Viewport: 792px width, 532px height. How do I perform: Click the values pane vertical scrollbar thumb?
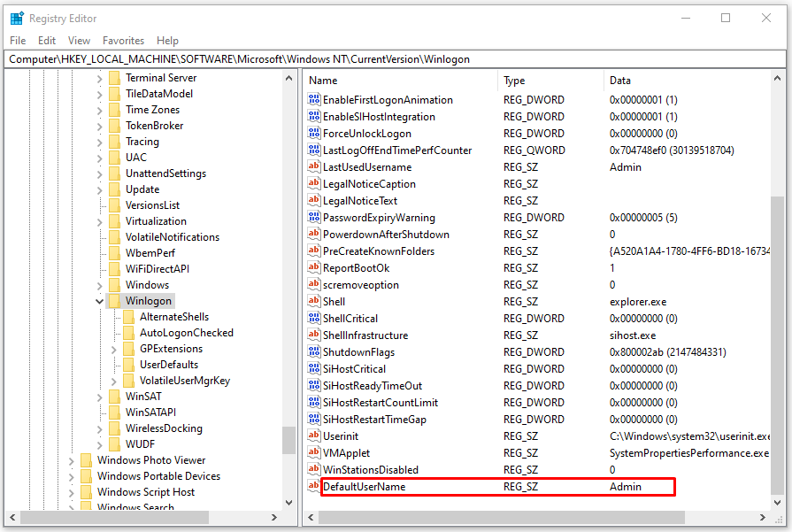(x=777, y=345)
